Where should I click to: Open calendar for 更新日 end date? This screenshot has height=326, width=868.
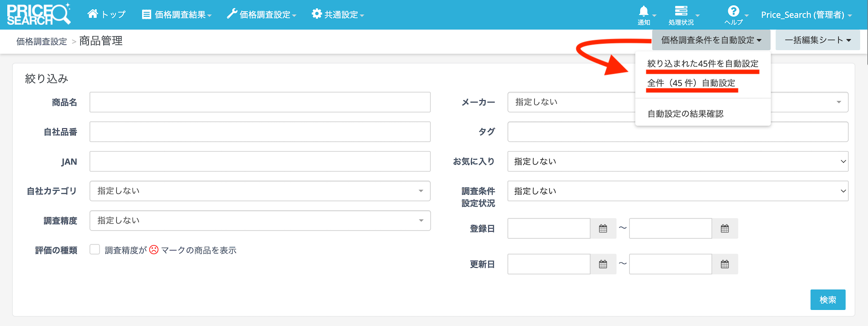725,264
